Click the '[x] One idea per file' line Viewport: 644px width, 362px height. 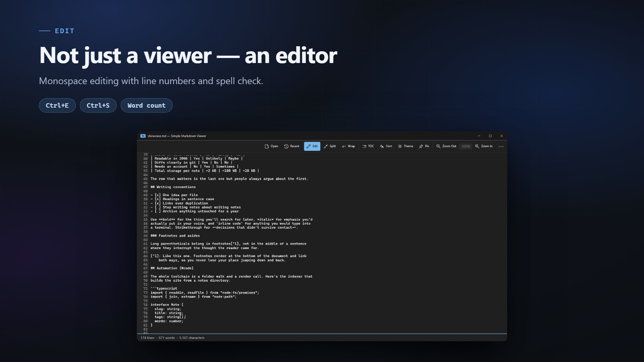174,195
